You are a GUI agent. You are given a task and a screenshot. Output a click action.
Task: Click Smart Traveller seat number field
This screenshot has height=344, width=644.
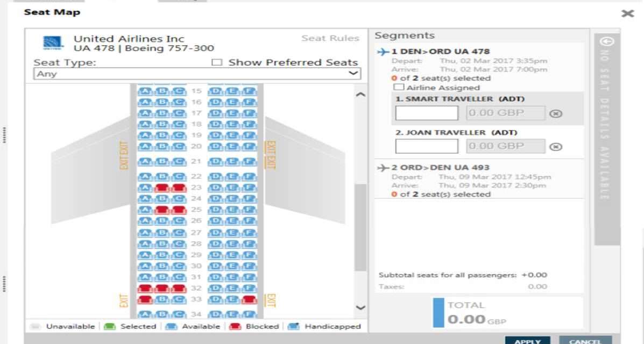point(427,113)
